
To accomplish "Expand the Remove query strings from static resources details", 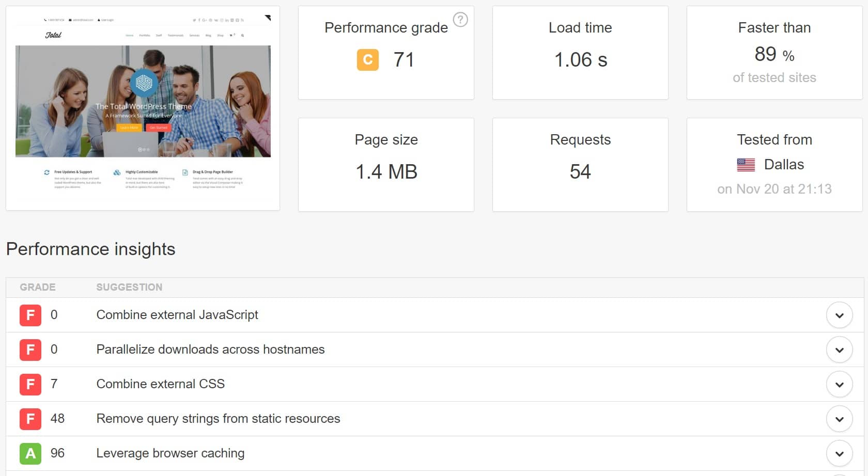I will click(x=840, y=419).
